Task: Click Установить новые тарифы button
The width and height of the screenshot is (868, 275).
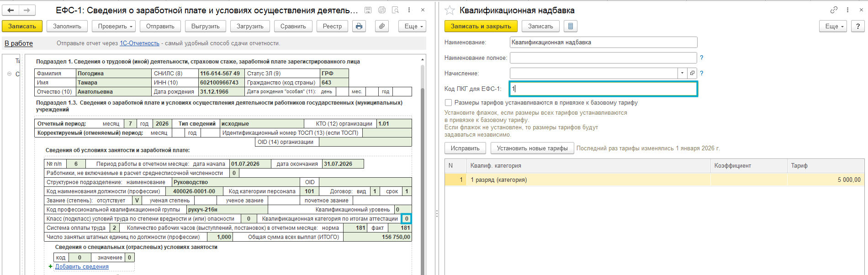Action: pyautogui.click(x=532, y=148)
